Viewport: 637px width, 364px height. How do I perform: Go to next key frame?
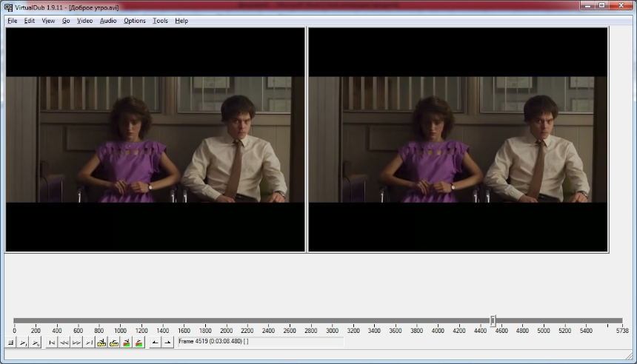[114, 343]
